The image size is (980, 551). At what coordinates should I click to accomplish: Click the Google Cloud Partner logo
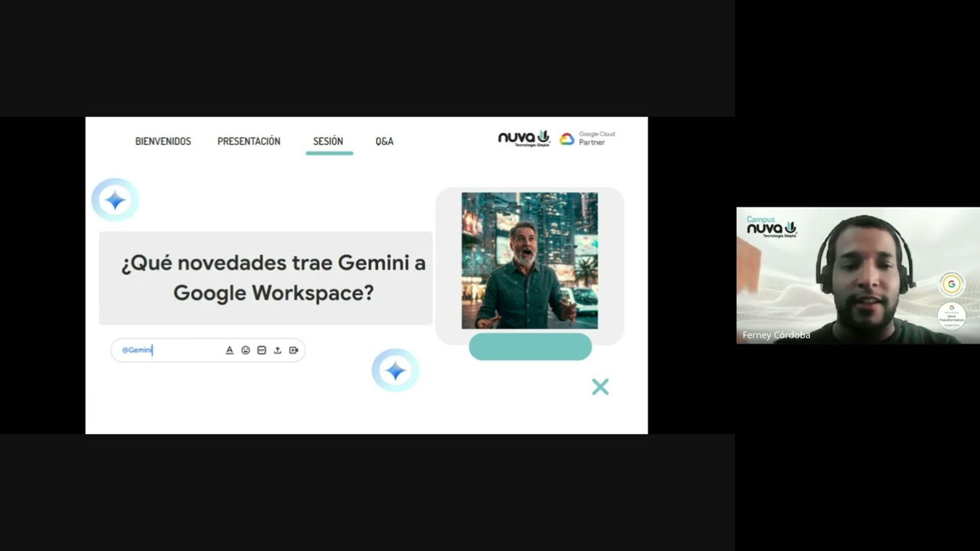click(587, 139)
